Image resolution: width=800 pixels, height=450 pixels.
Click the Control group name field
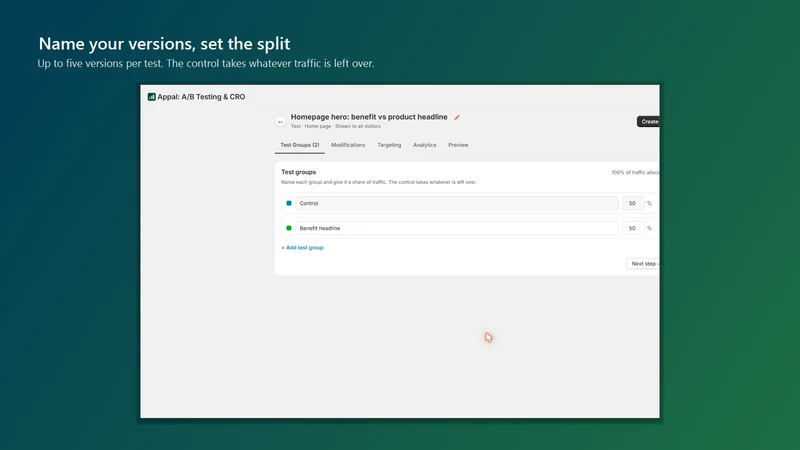point(457,203)
